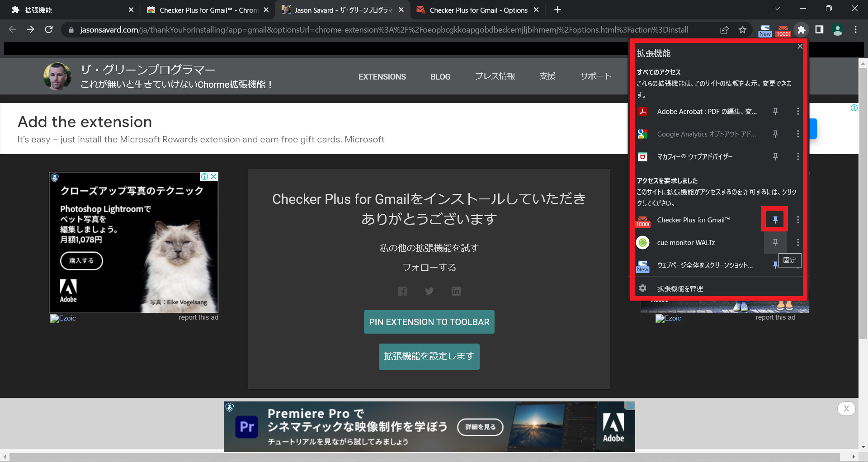The width and height of the screenshot is (868, 462).
Task: Click the Google Analytics opt-out extension icon
Action: coord(642,134)
